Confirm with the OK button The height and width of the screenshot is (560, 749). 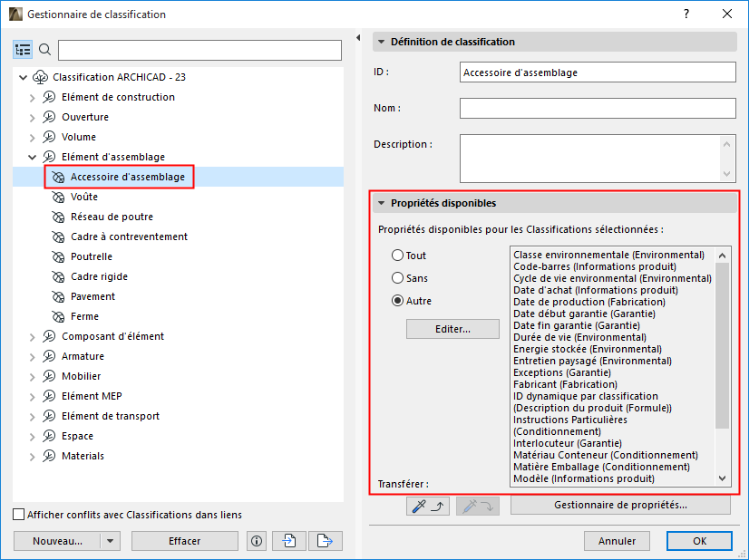click(699, 541)
